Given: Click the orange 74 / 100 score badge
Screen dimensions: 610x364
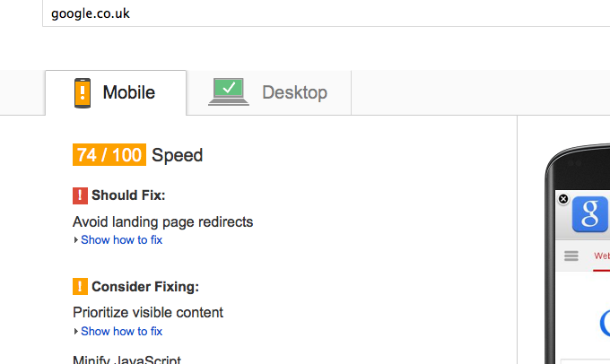Looking at the screenshot, I should coord(109,155).
